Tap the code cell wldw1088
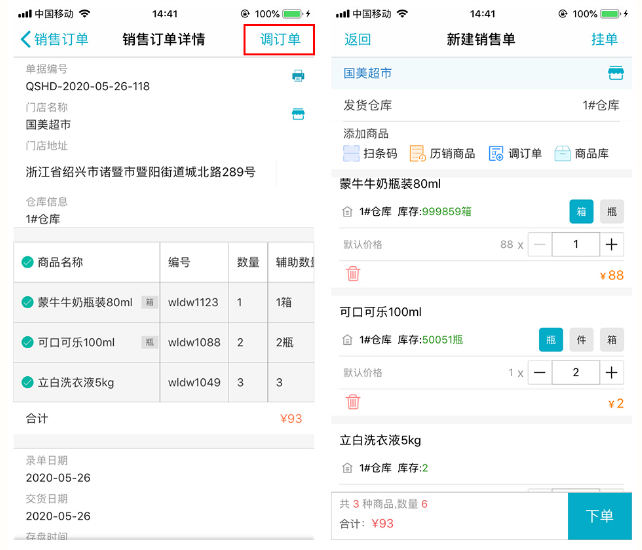The width and height of the screenshot is (642, 550). [194, 342]
